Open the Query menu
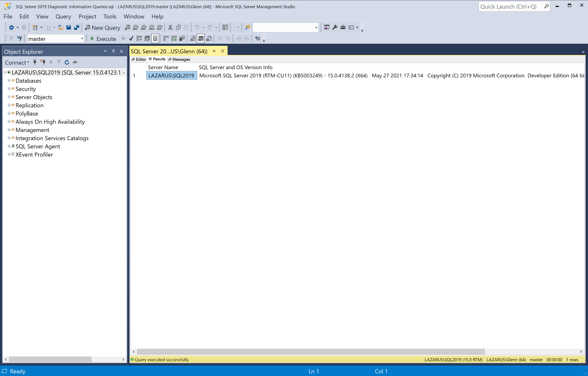 (63, 16)
